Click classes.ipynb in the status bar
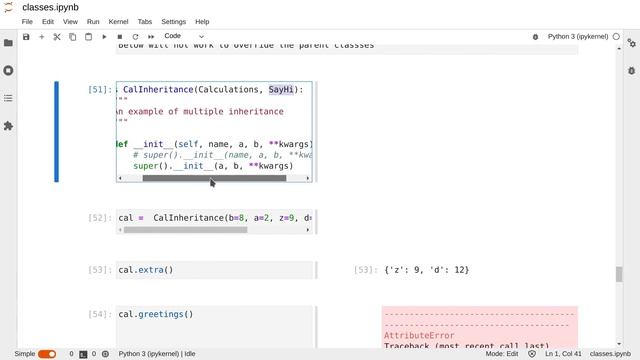 coord(610,354)
